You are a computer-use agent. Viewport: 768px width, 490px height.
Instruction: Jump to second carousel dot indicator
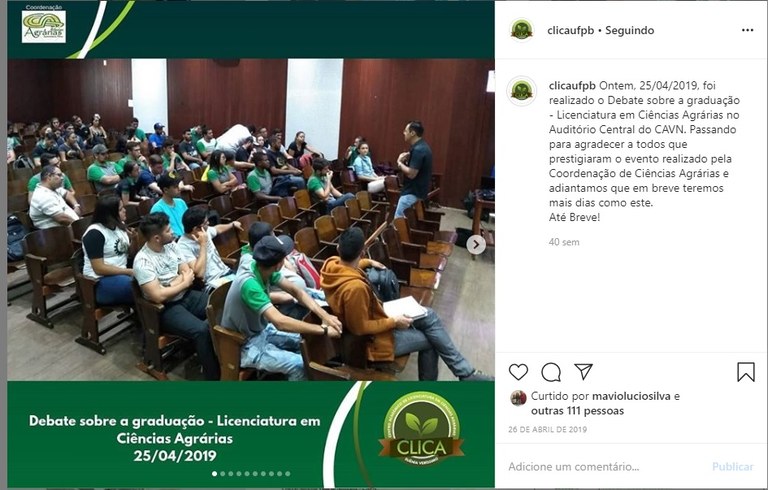(223, 474)
